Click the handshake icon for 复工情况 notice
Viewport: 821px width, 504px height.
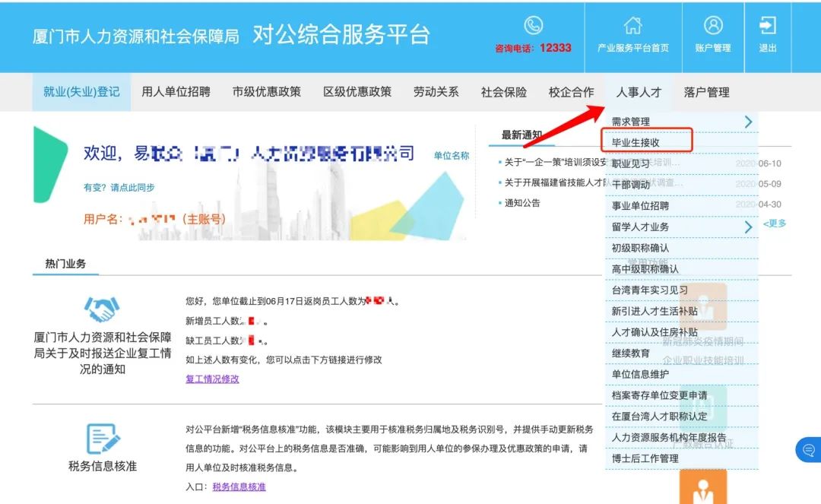102,309
